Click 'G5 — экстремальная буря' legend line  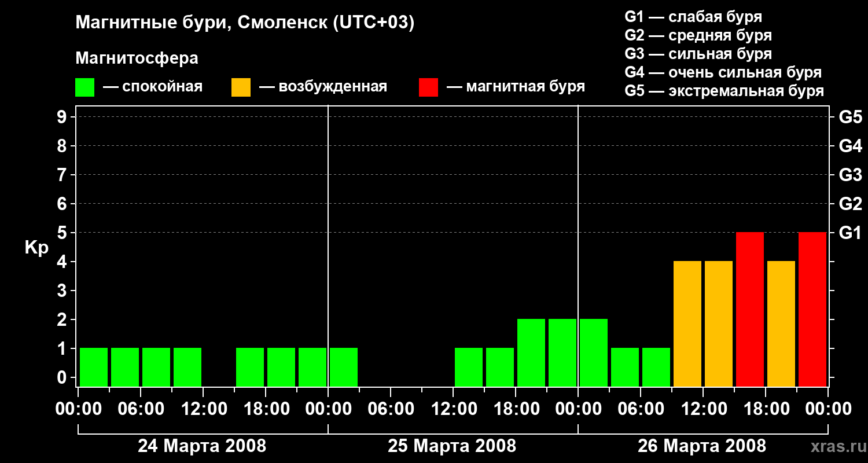724,91
